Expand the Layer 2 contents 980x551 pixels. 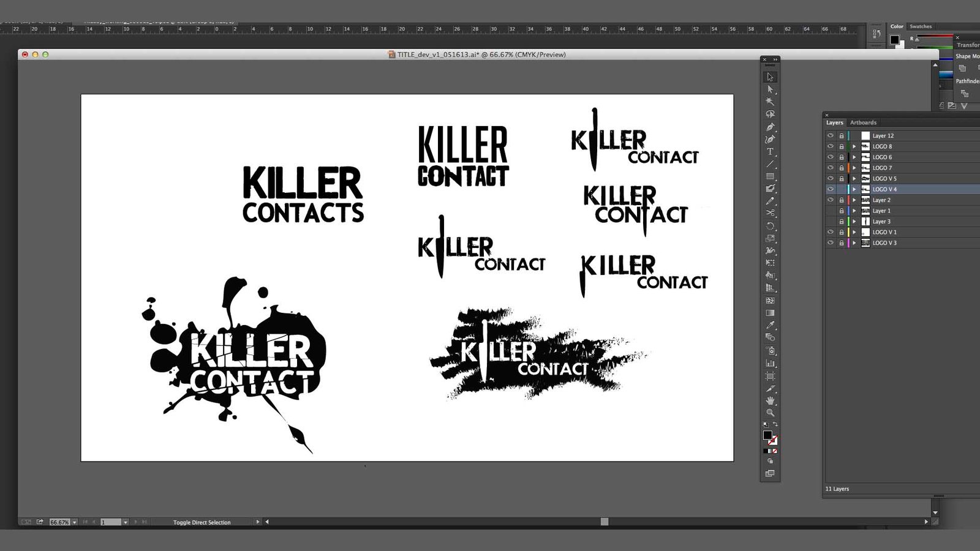(854, 200)
